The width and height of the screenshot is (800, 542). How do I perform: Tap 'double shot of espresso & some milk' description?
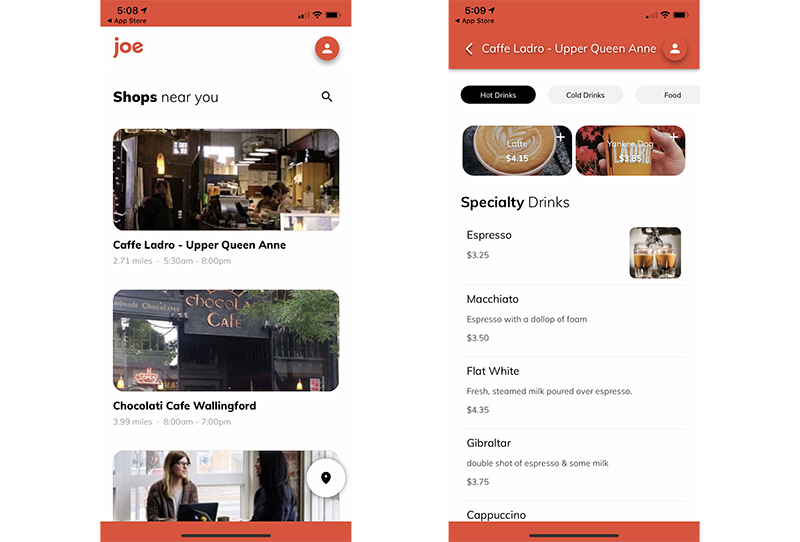point(537,463)
